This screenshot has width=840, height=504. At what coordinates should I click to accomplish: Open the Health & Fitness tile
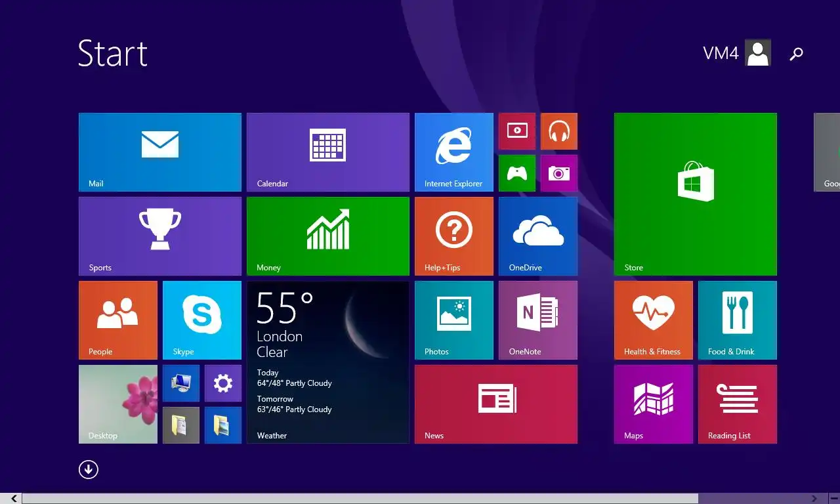point(654,320)
